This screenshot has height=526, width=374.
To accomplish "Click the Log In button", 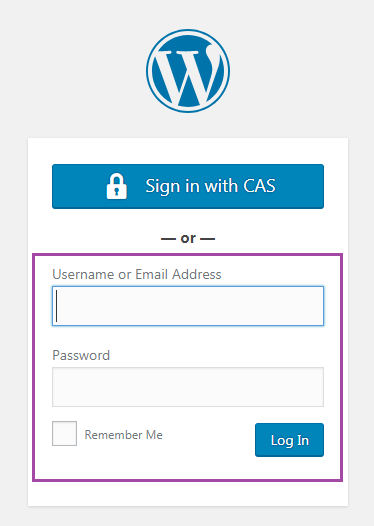I will pyautogui.click(x=289, y=440).
